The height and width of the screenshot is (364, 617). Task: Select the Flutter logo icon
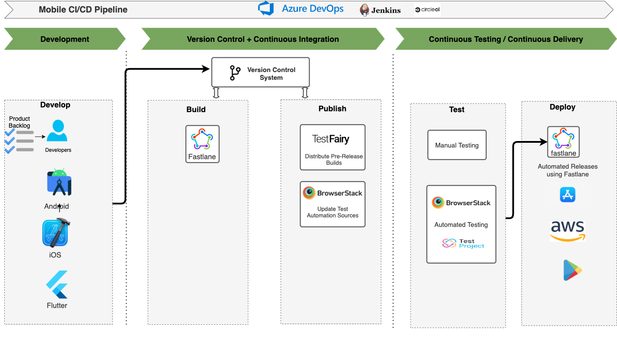pos(57,285)
